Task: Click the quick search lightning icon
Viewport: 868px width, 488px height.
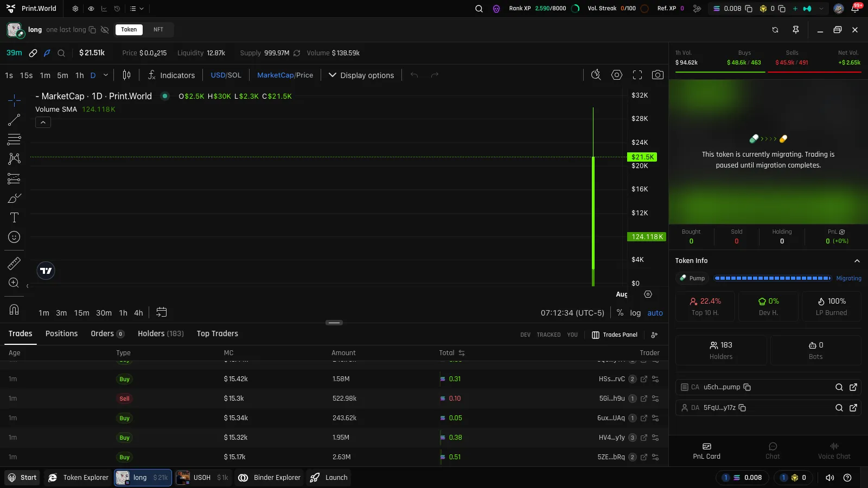Action: [x=596, y=75]
